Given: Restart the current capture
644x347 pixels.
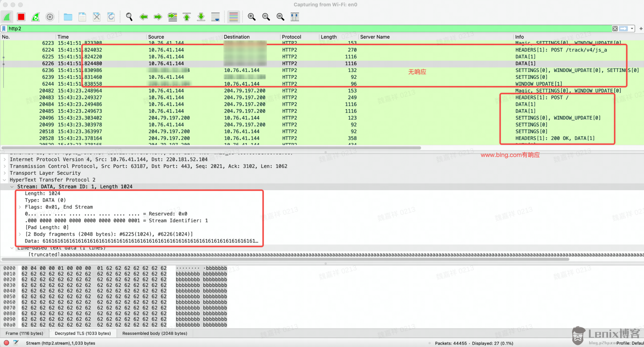Looking at the screenshot, I should pyautogui.click(x=35, y=17).
